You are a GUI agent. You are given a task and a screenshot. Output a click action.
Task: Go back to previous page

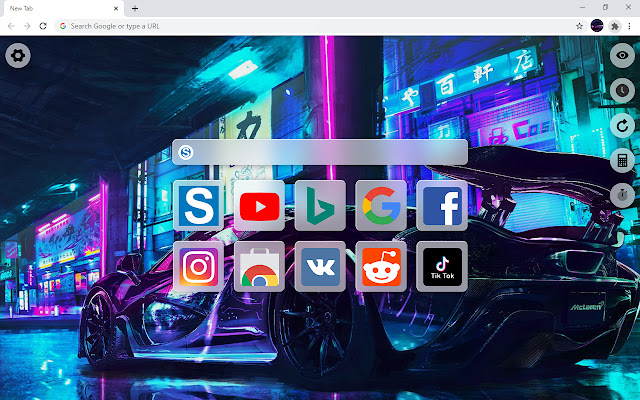[x=11, y=26]
